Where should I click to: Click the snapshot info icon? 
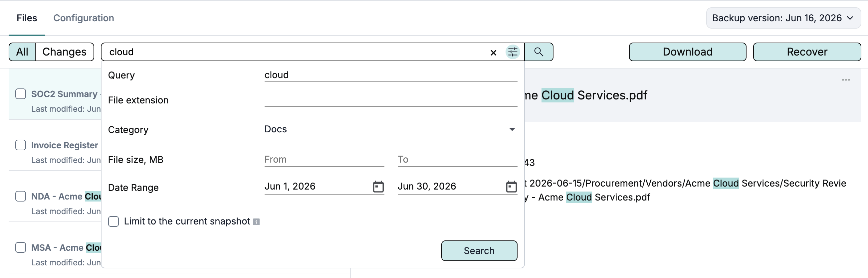[256, 222]
